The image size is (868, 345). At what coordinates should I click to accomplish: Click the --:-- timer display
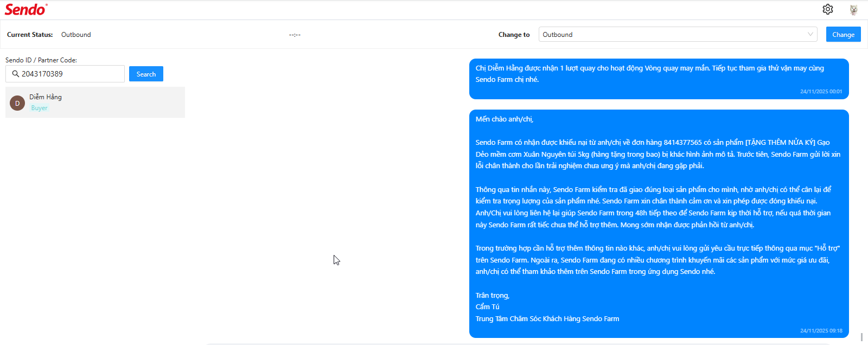point(295,35)
